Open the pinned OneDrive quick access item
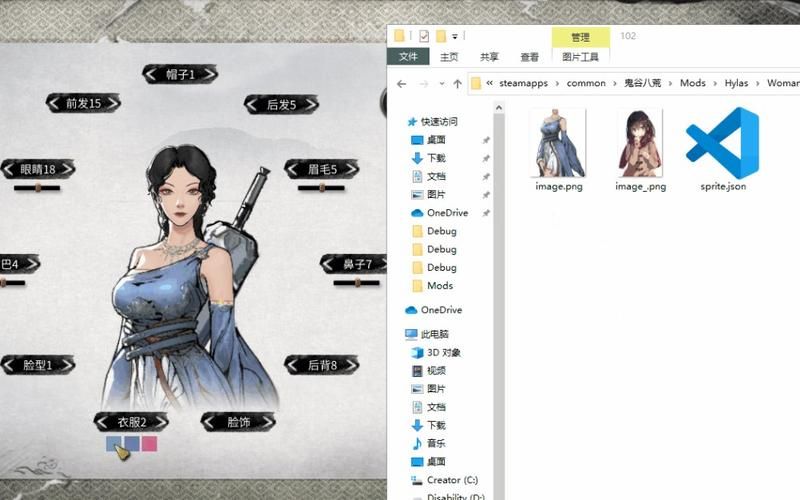Image resolution: width=800 pixels, height=500 pixels. [x=440, y=213]
